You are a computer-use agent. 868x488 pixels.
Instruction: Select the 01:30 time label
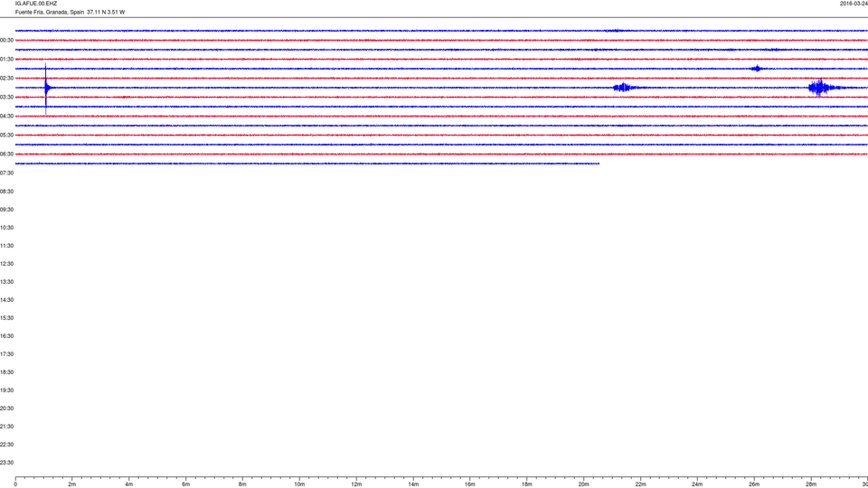point(6,60)
